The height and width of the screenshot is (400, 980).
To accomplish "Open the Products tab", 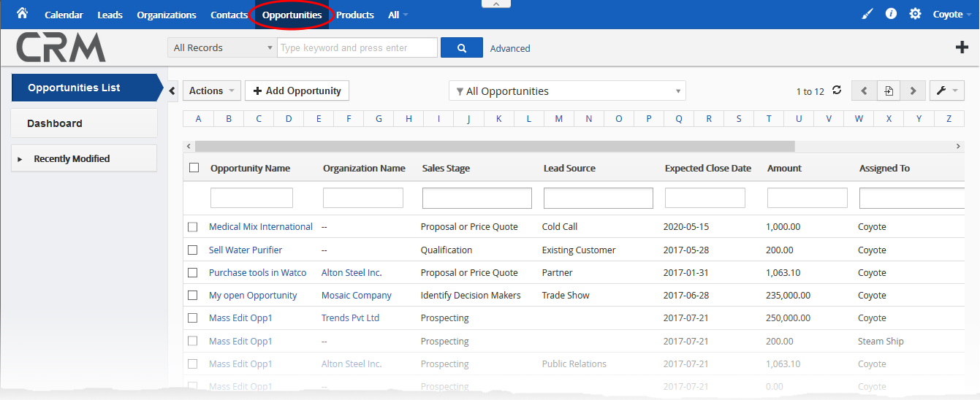I will (x=355, y=15).
